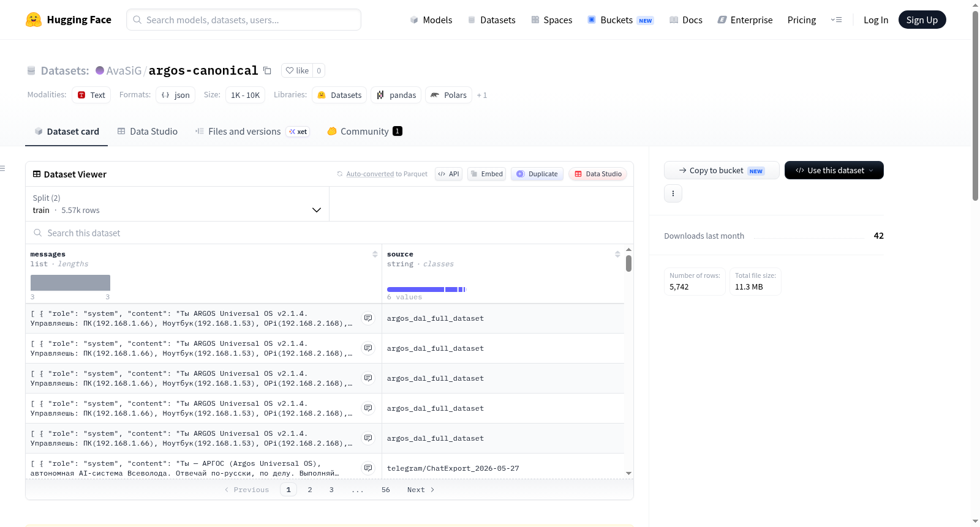Click the Embed button

(486, 174)
